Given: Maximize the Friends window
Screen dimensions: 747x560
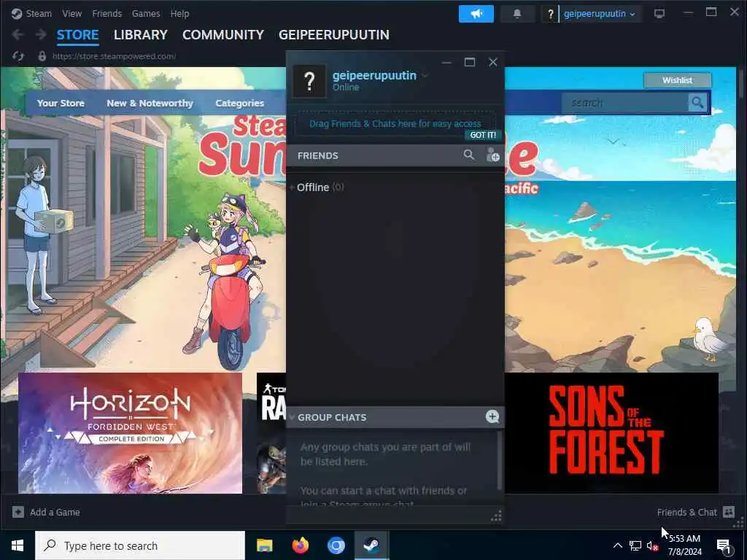Looking at the screenshot, I should pos(470,63).
